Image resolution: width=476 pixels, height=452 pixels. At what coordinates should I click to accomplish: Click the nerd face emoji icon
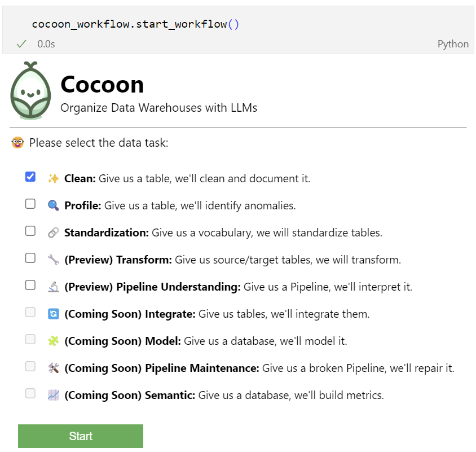pos(17,143)
